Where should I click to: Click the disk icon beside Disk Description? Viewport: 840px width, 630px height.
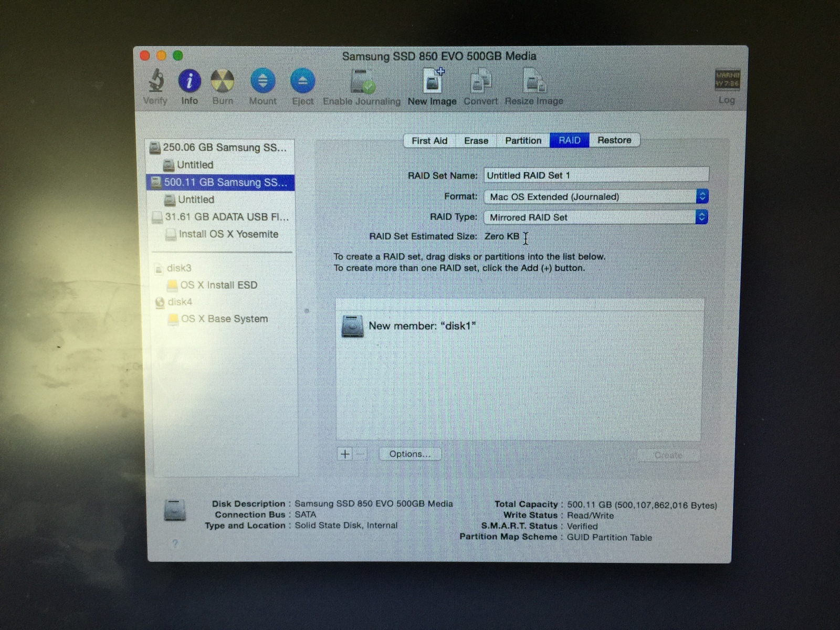coord(175,510)
